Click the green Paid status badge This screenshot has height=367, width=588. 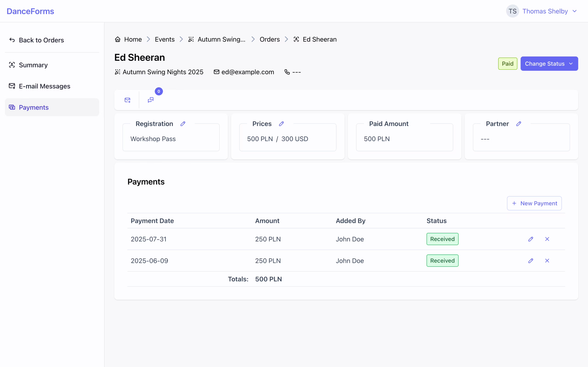(507, 63)
